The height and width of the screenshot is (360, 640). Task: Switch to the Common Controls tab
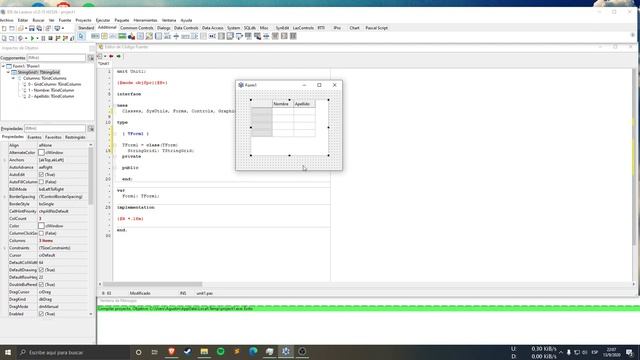pyautogui.click(x=137, y=28)
